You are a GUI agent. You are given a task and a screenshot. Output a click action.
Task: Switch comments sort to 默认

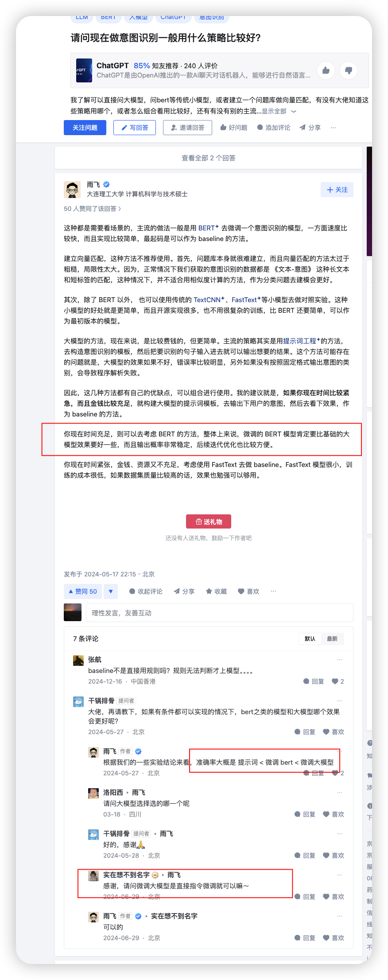click(310, 638)
